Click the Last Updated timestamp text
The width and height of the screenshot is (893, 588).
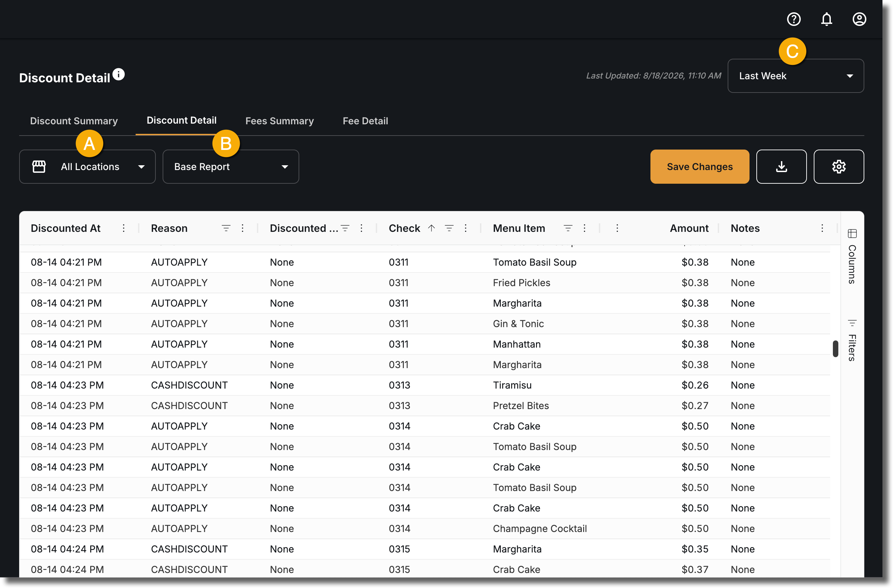654,76
